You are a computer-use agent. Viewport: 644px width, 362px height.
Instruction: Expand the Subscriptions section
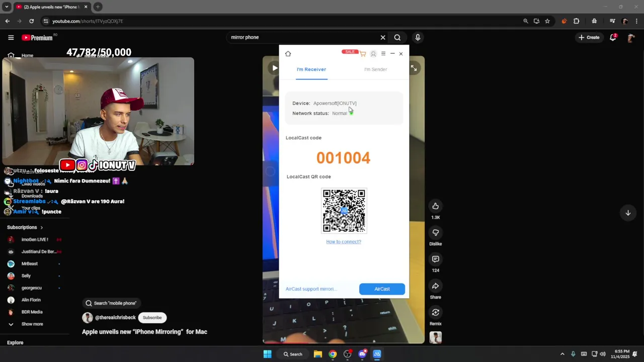point(25,227)
